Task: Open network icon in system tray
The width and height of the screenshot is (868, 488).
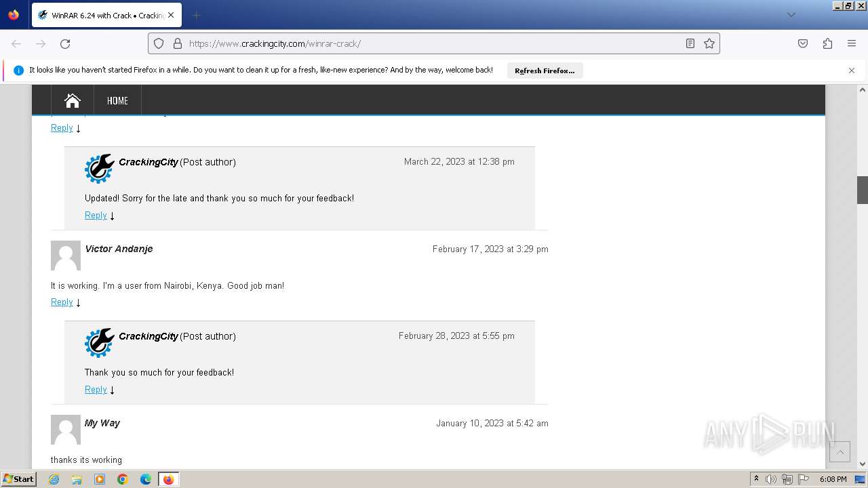Action: tap(787, 479)
